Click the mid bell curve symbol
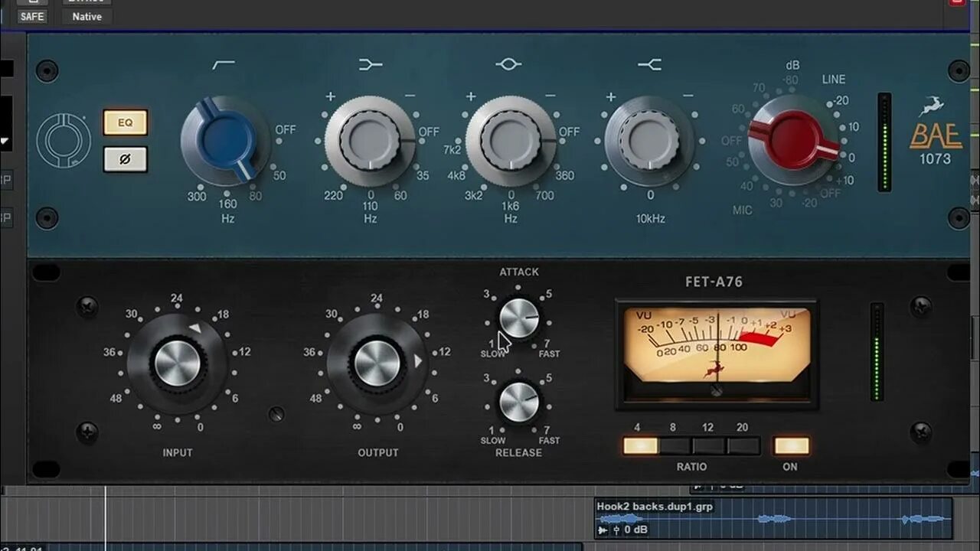Viewport: 980px width, 551px height. tap(508, 65)
